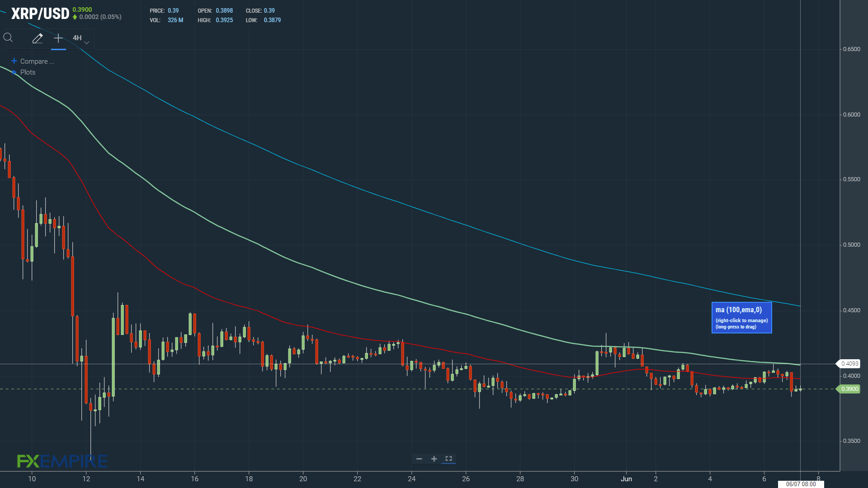Open the 4H timeframe dropdown
Image resolution: width=868 pixels, height=488 pixels.
[81, 38]
